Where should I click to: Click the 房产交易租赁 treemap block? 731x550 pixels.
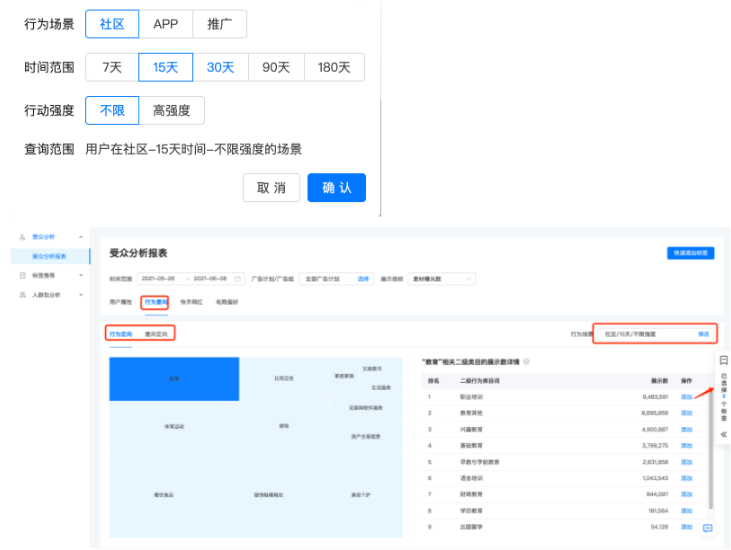point(366,437)
